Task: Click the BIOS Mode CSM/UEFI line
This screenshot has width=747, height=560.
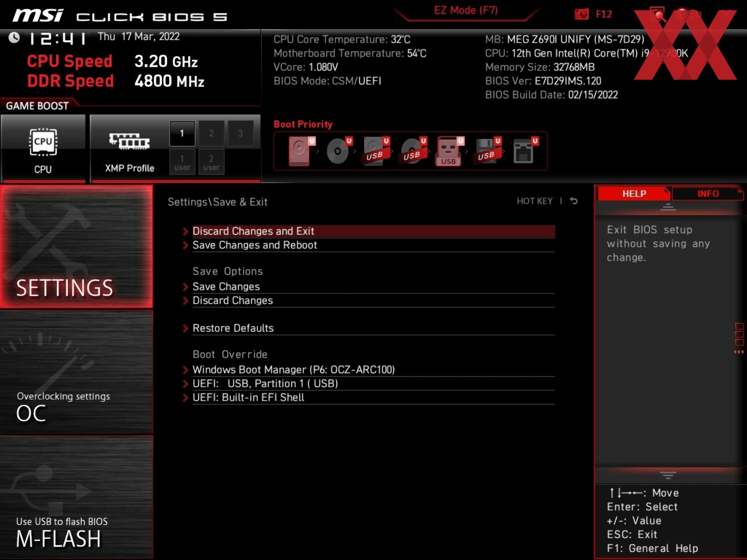Action: pos(327,81)
